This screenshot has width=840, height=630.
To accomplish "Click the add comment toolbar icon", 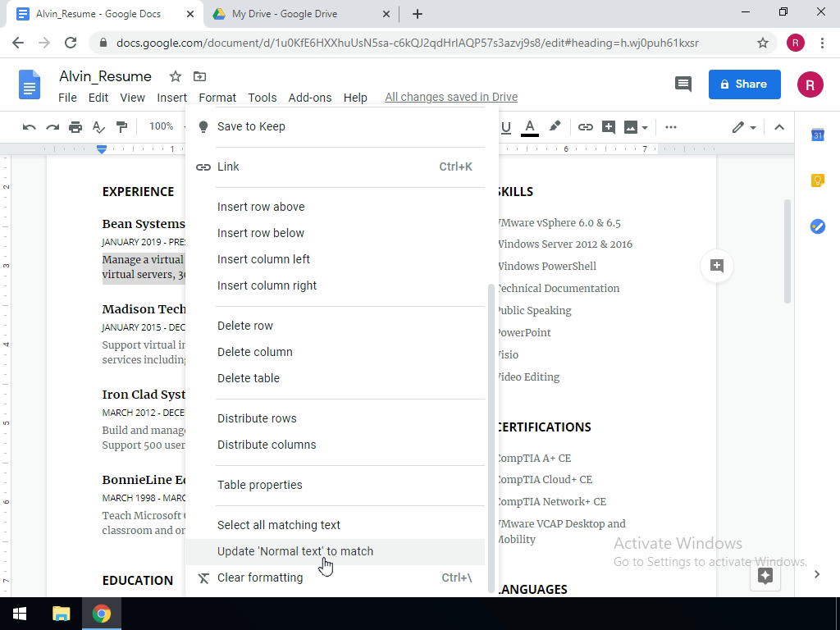I will 609,127.
